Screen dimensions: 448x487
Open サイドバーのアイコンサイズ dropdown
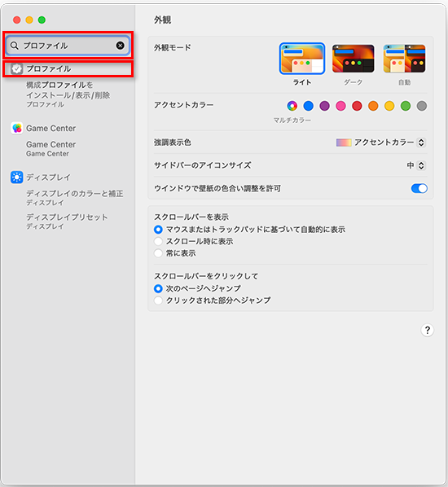click(416, 165)
